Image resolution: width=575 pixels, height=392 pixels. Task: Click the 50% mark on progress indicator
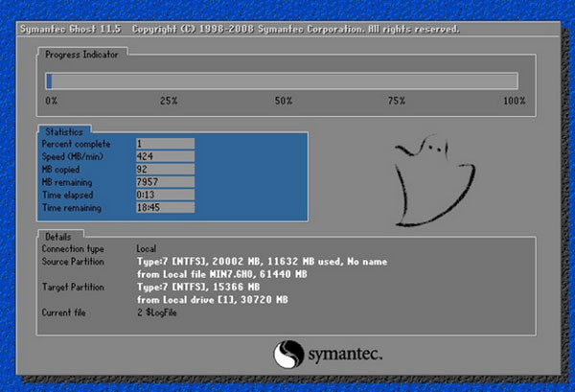click(283, 101)
